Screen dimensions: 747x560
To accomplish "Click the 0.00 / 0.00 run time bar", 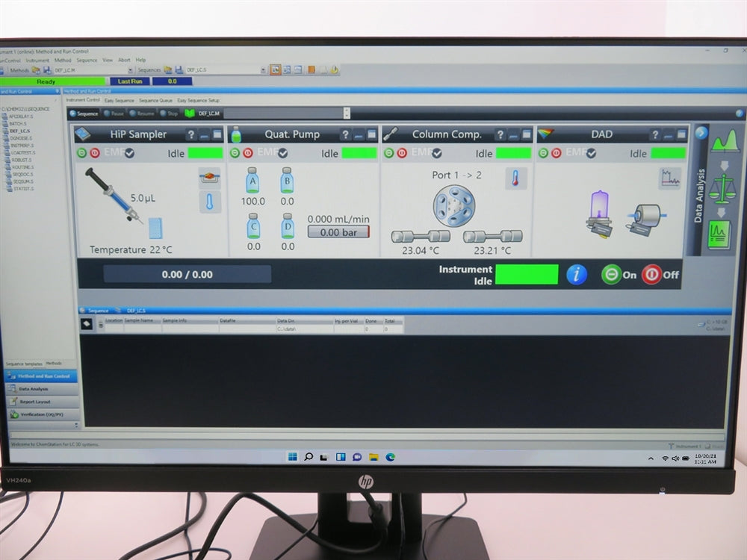I will click(x=187, y=274).
